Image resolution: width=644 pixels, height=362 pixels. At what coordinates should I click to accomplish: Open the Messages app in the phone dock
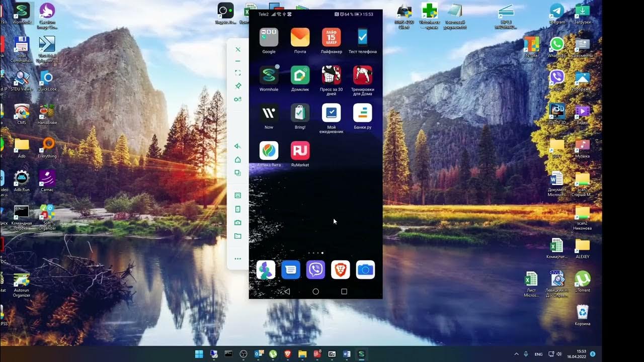click(290, 270)
